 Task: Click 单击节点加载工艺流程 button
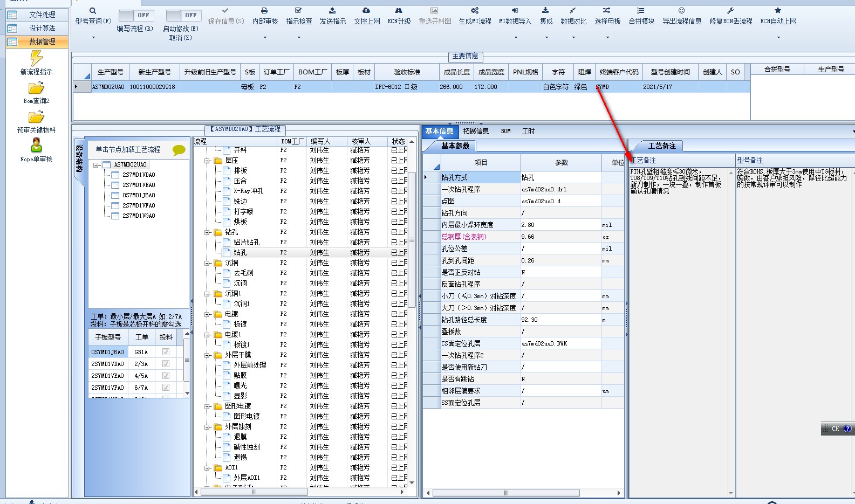[x=128, y=149]
